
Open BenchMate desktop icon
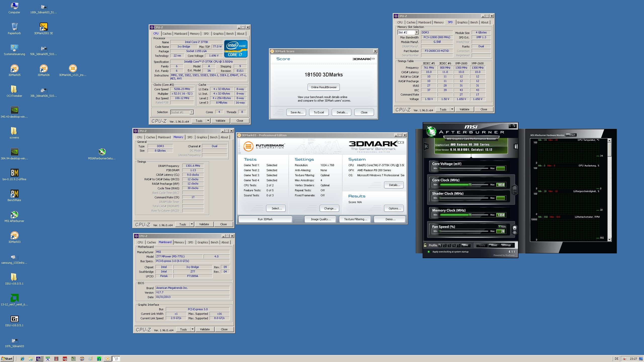[14, 196]
